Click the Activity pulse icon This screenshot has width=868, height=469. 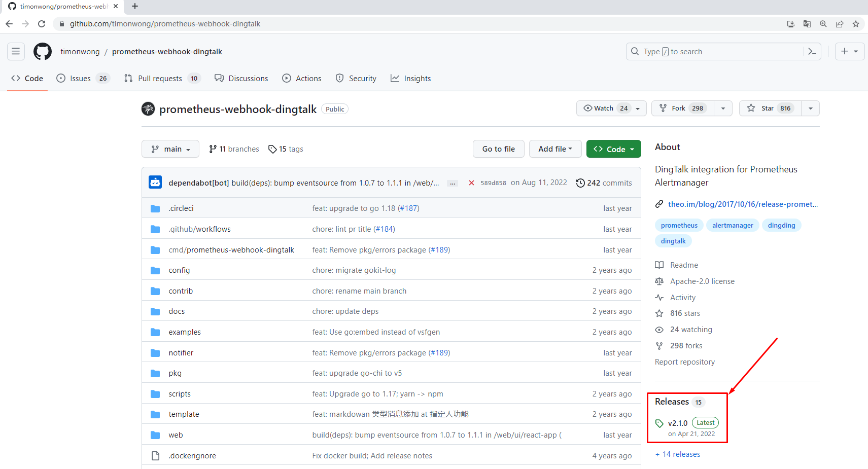coord(659,298)
